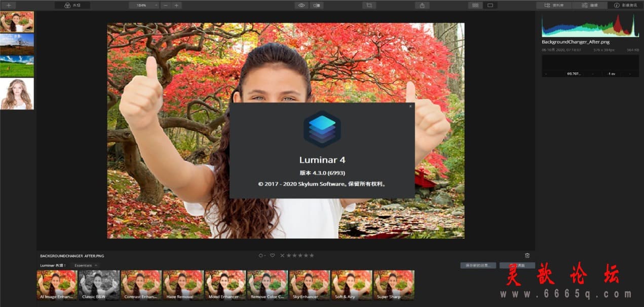Apply the AI Image Enhancer look
Screen dimensions: 644x307
coord(57,285)
